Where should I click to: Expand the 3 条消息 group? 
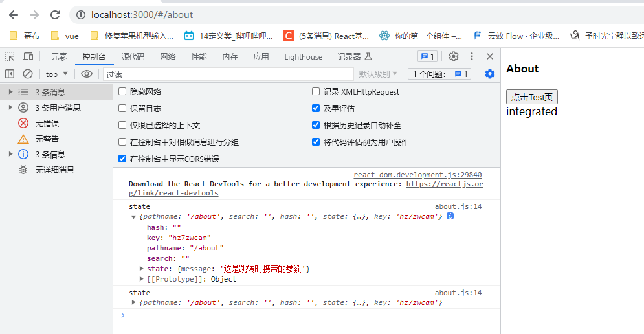(x=10, y=92)
